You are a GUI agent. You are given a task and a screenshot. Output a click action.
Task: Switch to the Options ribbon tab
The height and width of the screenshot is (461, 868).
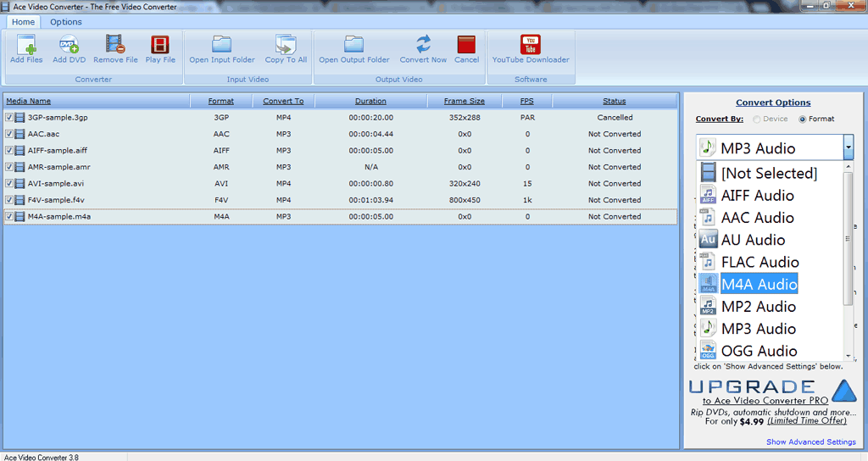[x=66, y=22]
